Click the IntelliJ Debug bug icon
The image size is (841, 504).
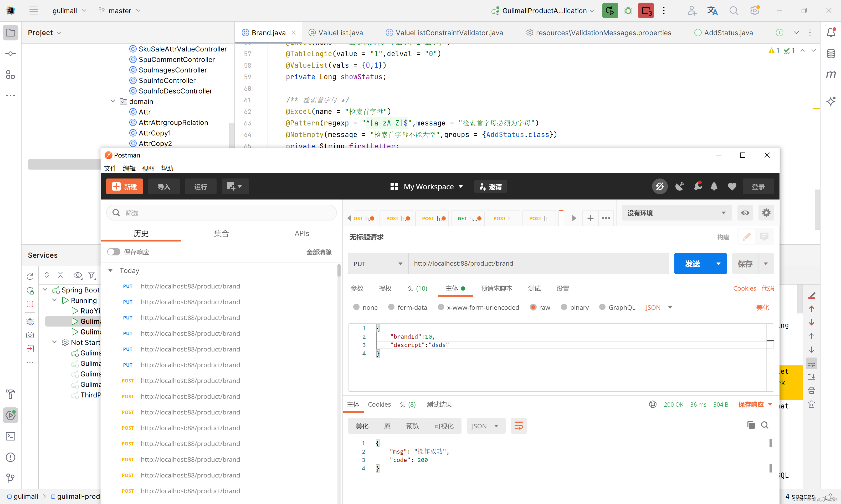(x=628, y=10)
